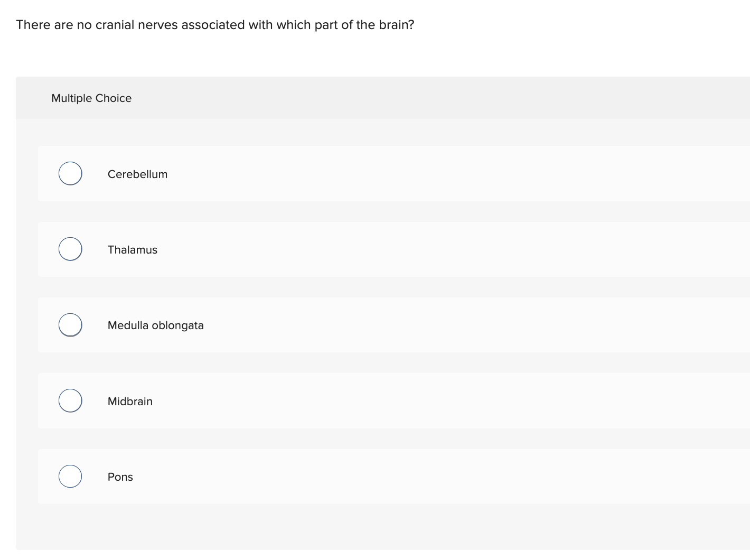
Task: Click the first answer option row
Action: click(370, 173)
